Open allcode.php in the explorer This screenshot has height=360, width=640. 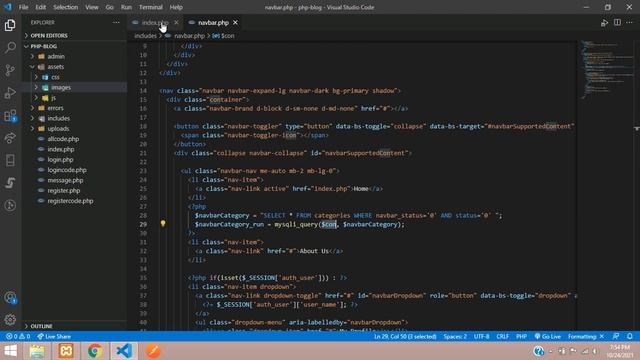(63, 139)
